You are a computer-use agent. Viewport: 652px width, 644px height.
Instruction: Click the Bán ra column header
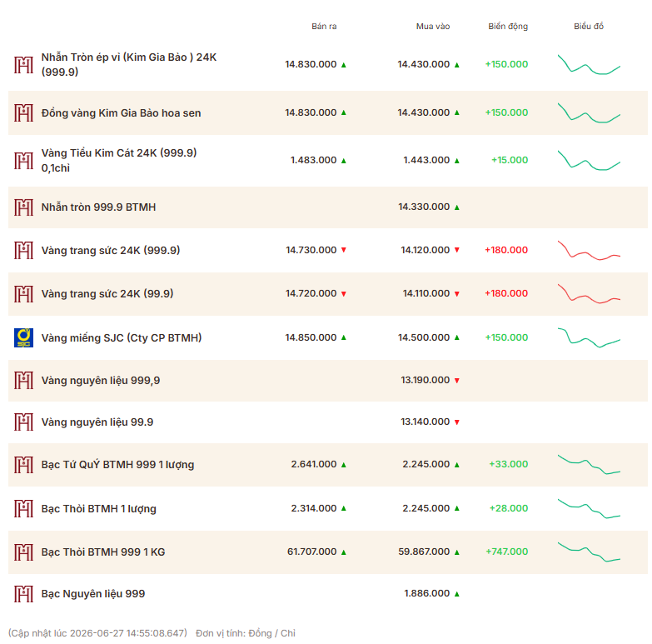[324, 26]
